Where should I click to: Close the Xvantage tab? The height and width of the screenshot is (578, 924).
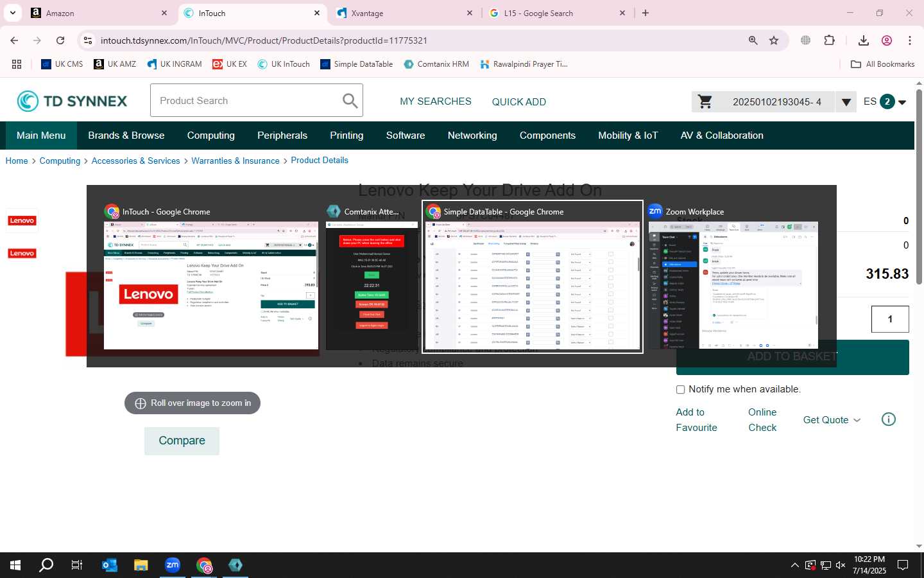[x=470, y=13]
